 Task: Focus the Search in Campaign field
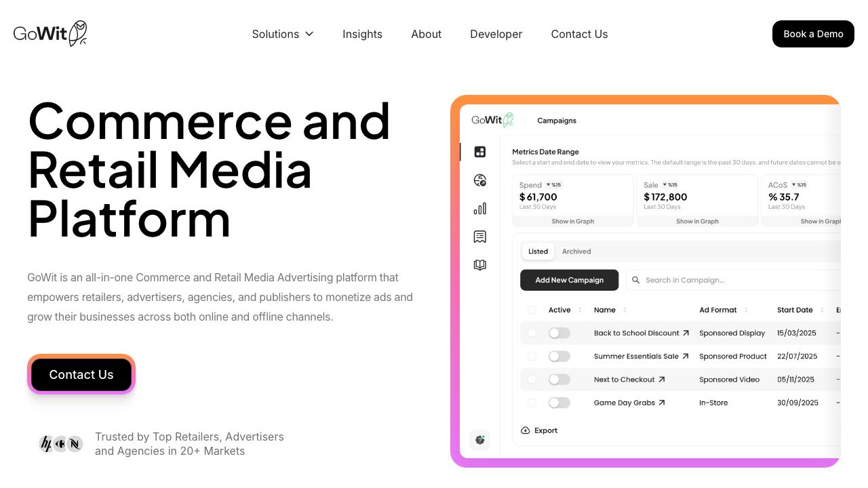733,280
